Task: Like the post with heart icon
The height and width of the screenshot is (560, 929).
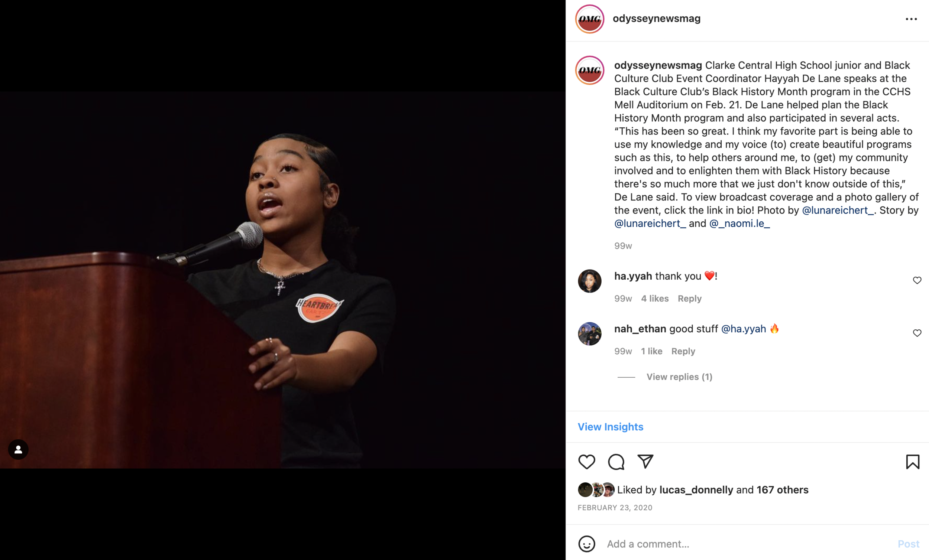Action: 587,462
